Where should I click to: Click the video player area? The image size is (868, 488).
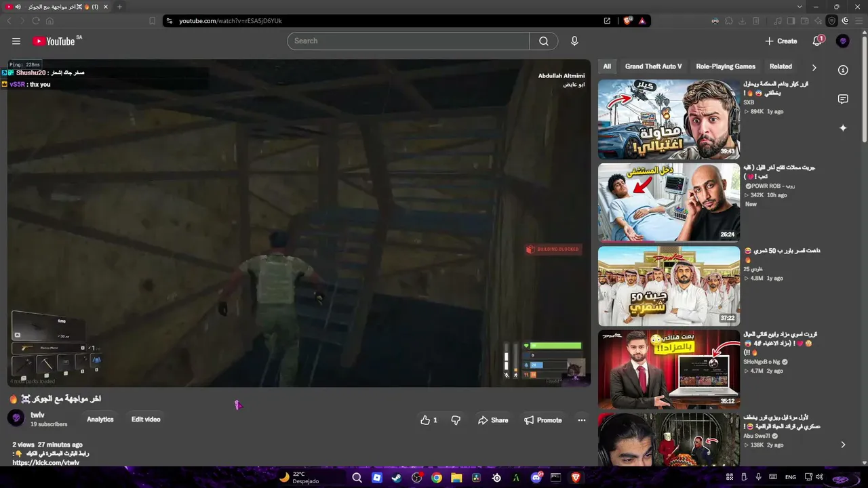point(299,223)
